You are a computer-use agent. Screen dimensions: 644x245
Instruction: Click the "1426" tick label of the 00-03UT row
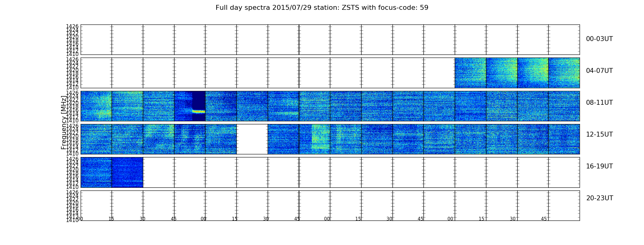[72, 26]
